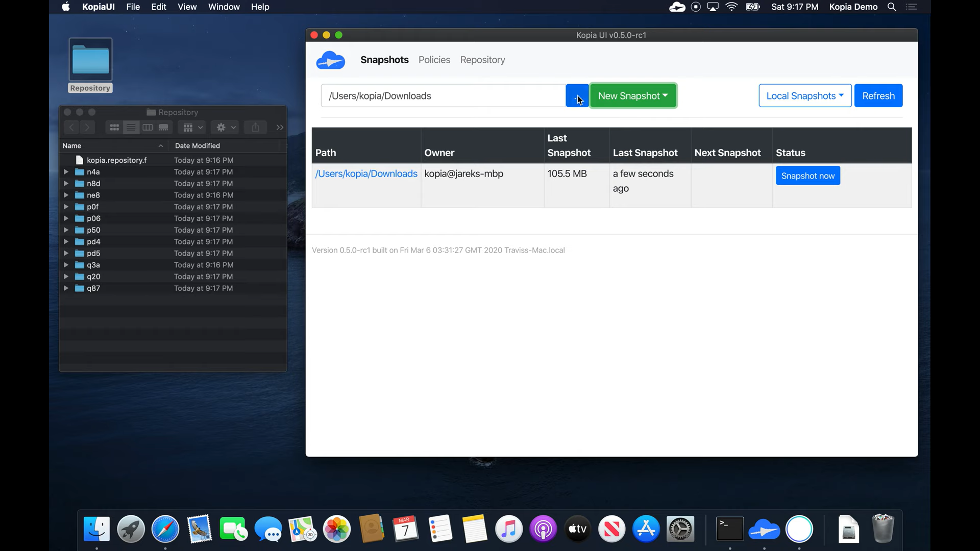Sort Finder list by Name column

114,146
